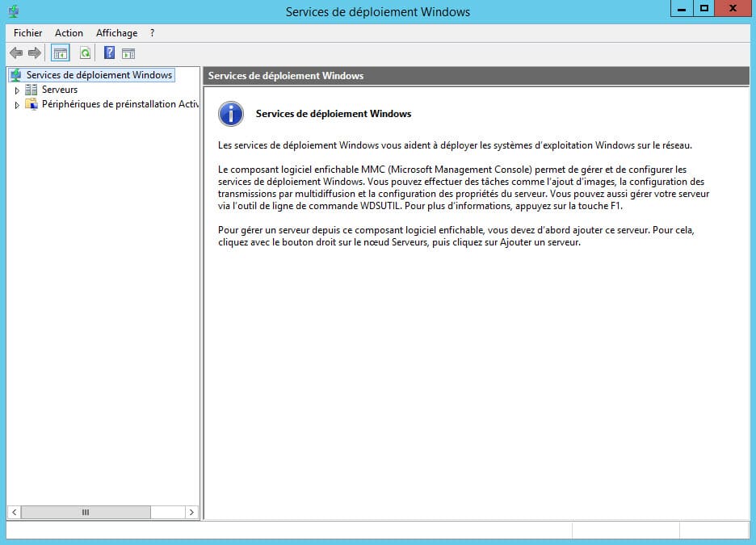Open the Fichier menu
756x545 pixels.
(x=28, y=33)
